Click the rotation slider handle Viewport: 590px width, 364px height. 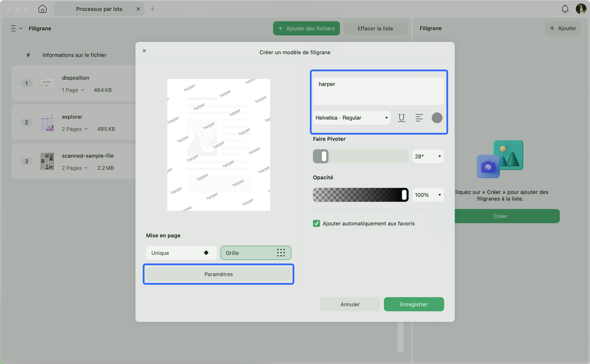click(324, 156)
